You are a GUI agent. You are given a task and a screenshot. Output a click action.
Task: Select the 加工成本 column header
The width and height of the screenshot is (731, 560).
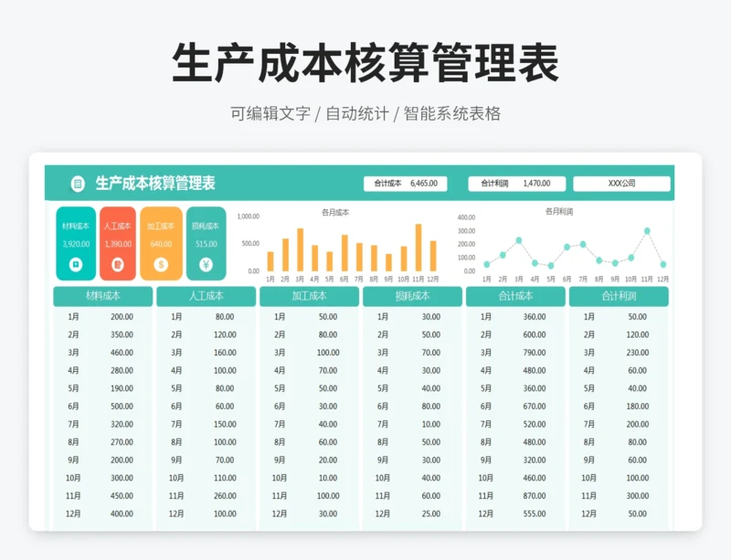tap(309, 296)
